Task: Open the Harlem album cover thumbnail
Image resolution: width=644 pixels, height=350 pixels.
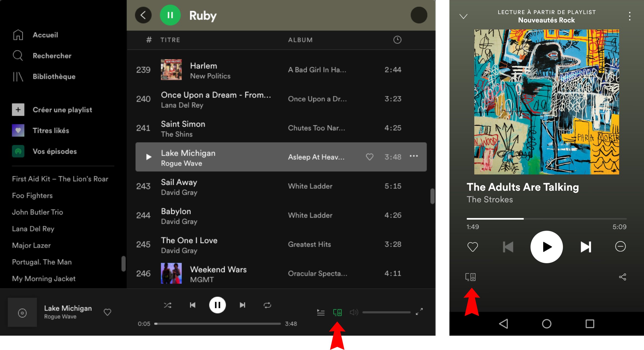Action: (171, 70)
